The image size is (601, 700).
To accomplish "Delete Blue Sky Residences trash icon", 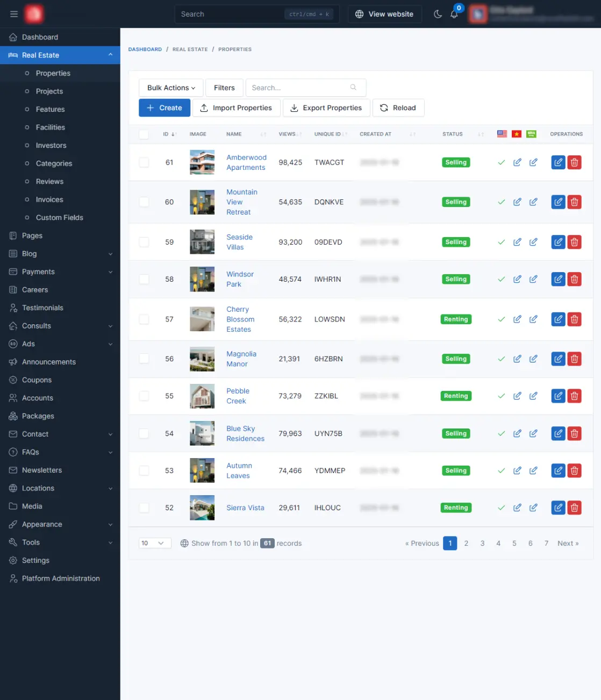I will point(574,433).
